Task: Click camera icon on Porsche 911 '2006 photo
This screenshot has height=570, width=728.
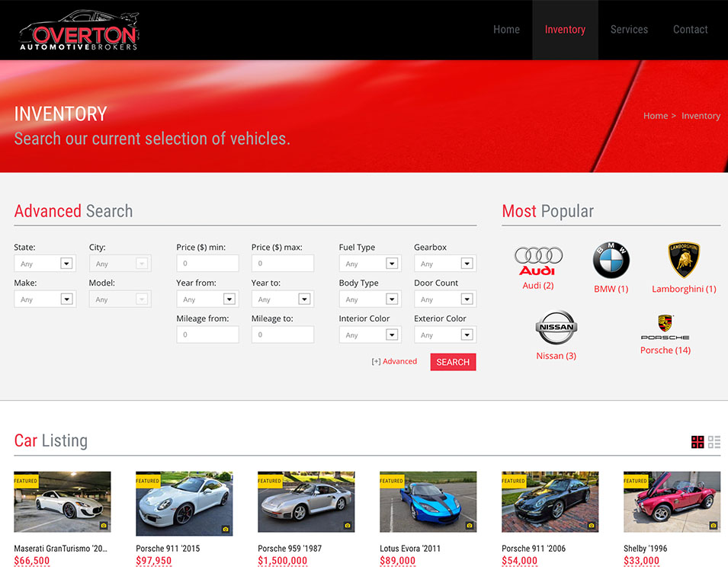Action: [591, 526]
